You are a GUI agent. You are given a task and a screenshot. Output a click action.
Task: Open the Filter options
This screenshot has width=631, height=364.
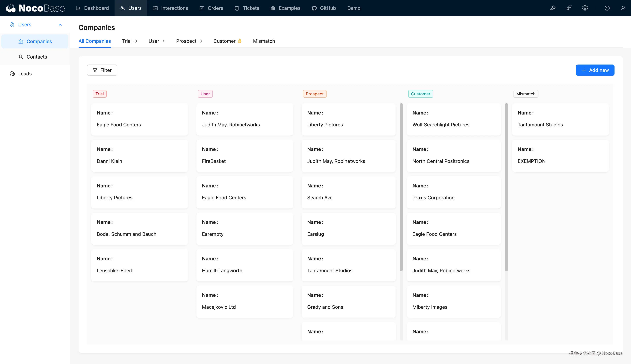102,70
